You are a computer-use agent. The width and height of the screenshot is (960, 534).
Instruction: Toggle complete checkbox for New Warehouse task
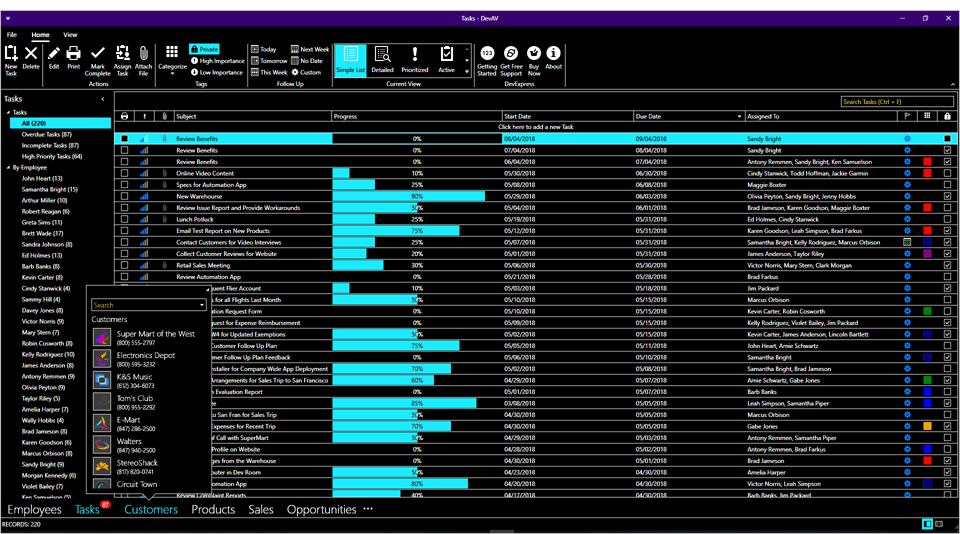pos(124,196)
